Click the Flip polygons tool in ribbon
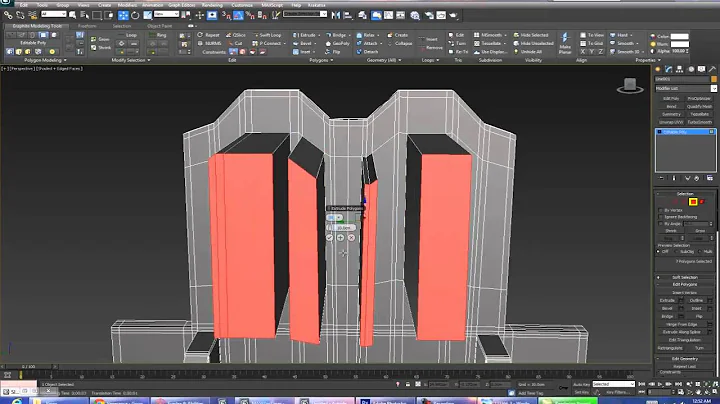Screen dimensions: 720x404 click(x=333, y=51)
